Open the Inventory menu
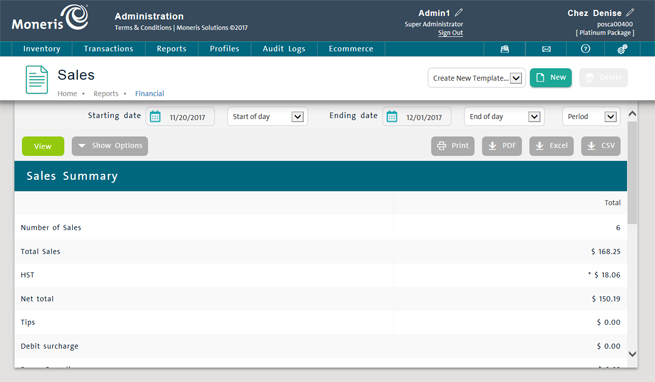This screenshot has height=382, width=655. point(42,48)
